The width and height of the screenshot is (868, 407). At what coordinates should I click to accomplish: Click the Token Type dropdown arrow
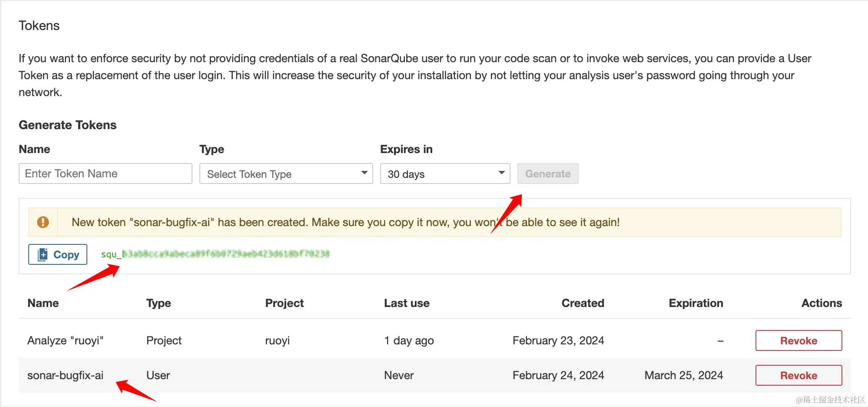pos(364,173)
